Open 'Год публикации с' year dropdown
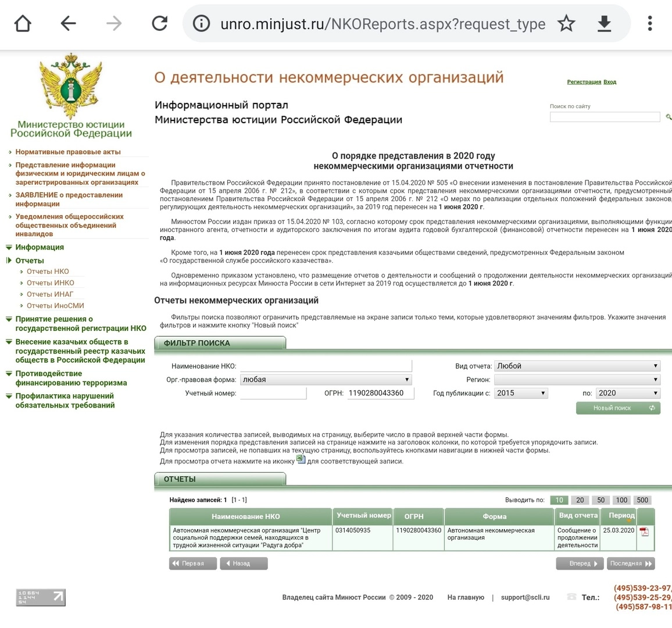The height and width of the screenshot is (628, 672). 521,394
